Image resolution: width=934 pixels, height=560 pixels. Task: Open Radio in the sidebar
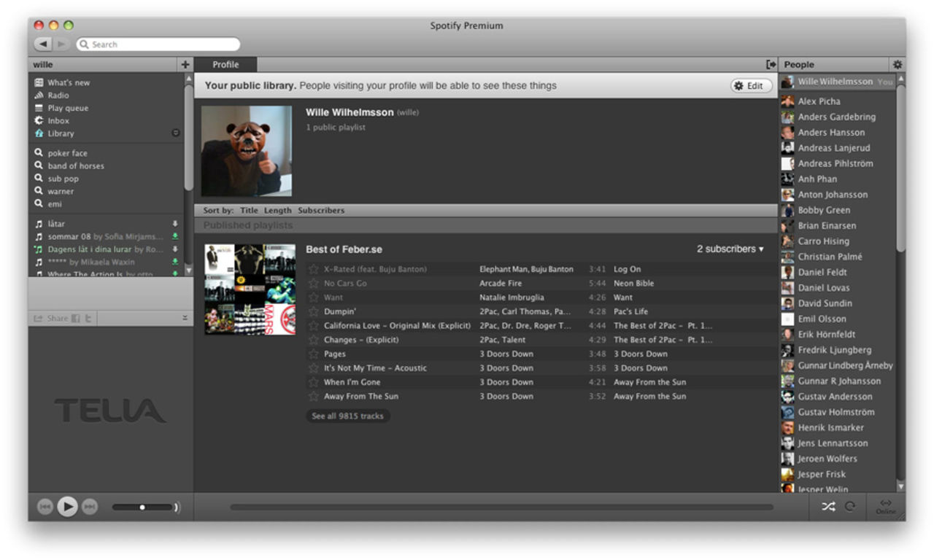58,96
